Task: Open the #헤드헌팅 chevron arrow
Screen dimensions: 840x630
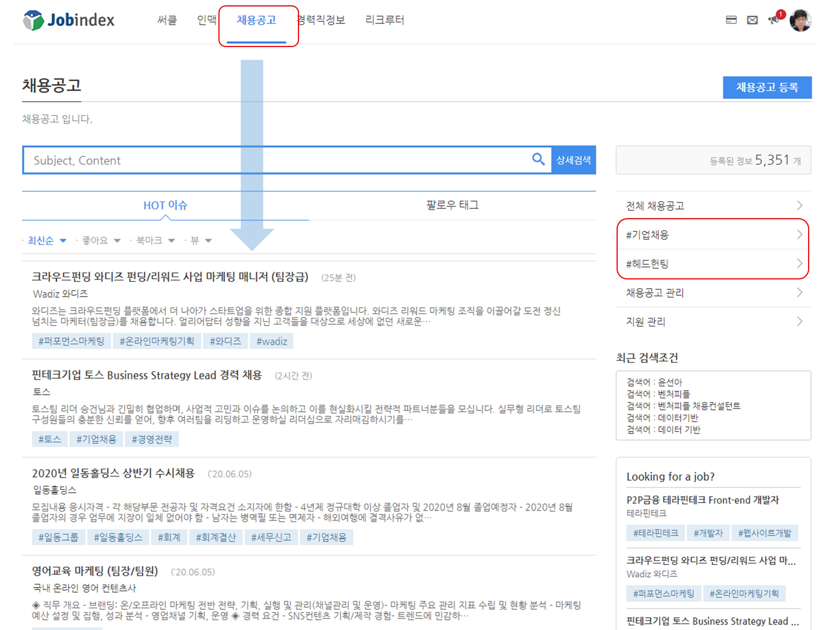Action: [799, 263]
